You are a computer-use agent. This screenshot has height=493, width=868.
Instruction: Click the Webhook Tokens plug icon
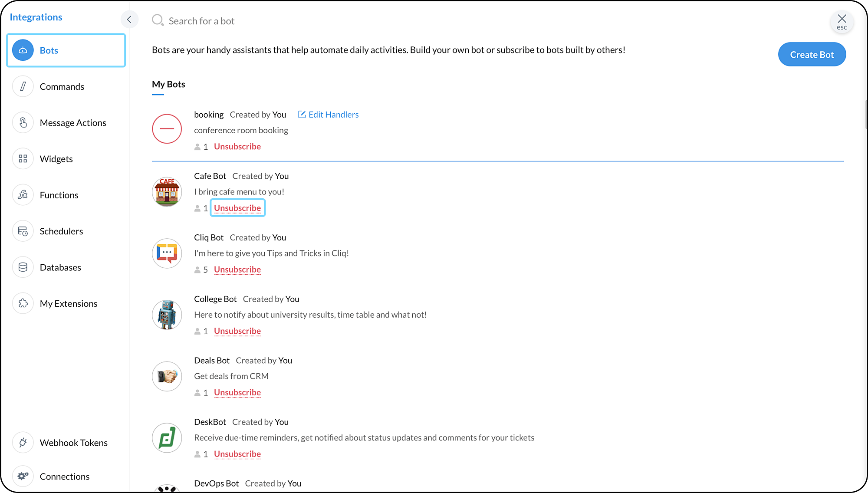click(23, 443)
